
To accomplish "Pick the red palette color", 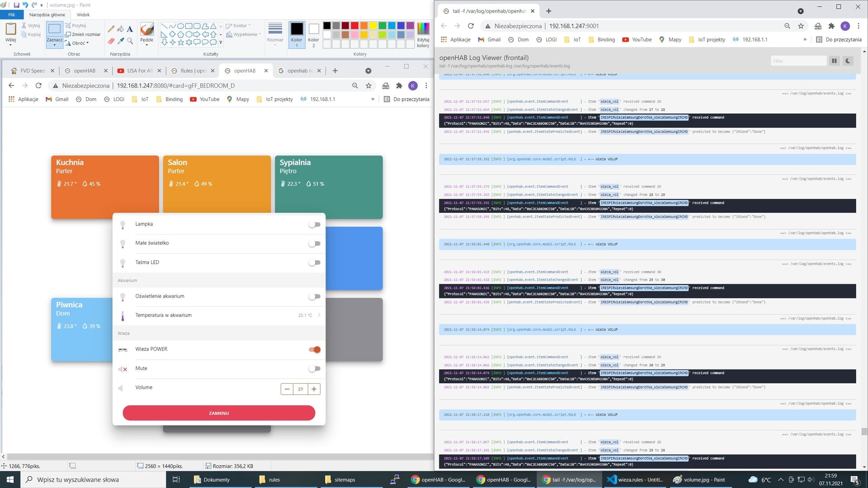I will coord(354,25).
